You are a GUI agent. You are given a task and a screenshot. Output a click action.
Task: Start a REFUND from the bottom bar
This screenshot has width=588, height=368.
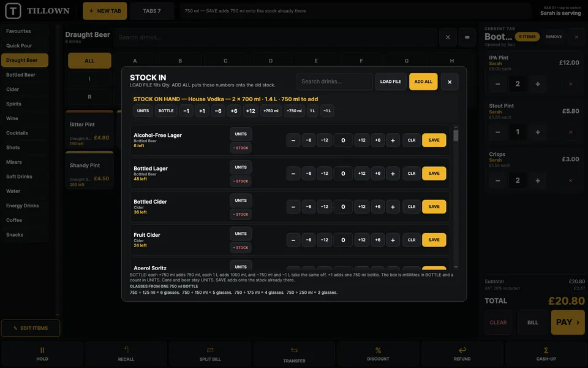click(x=462, y=354)
